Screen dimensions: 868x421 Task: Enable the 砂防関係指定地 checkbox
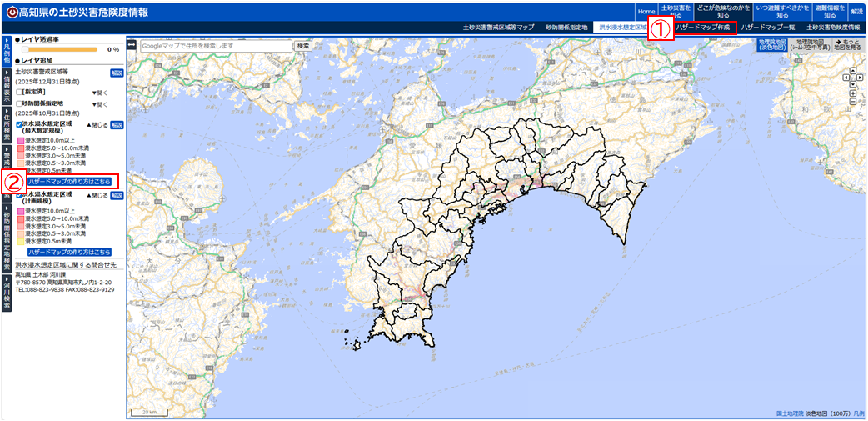[18, 103]
